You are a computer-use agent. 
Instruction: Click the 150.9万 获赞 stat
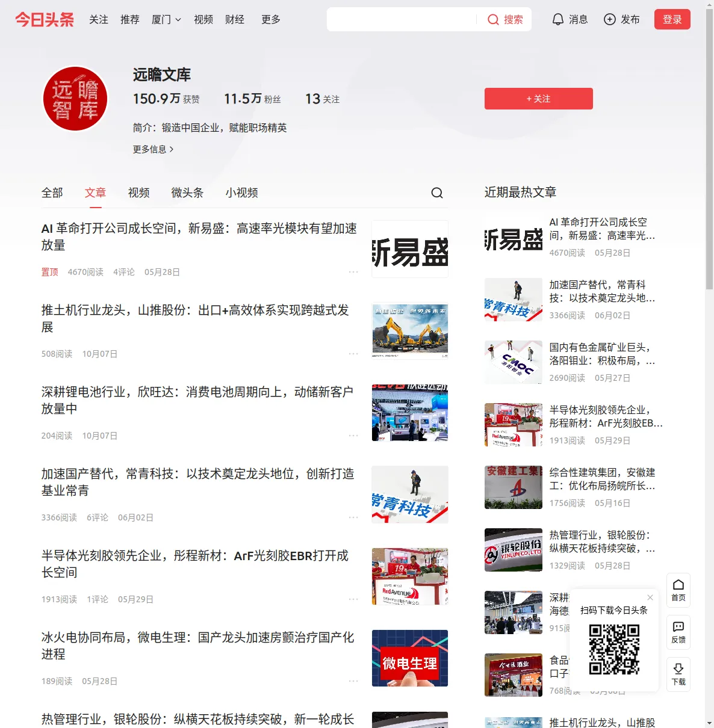click(x=166, y=99)
